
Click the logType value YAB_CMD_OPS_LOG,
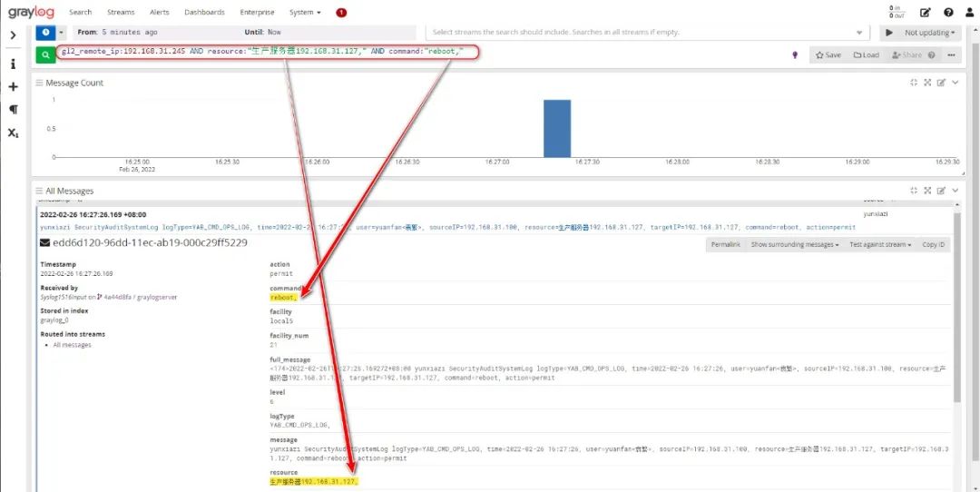(300, 425)
